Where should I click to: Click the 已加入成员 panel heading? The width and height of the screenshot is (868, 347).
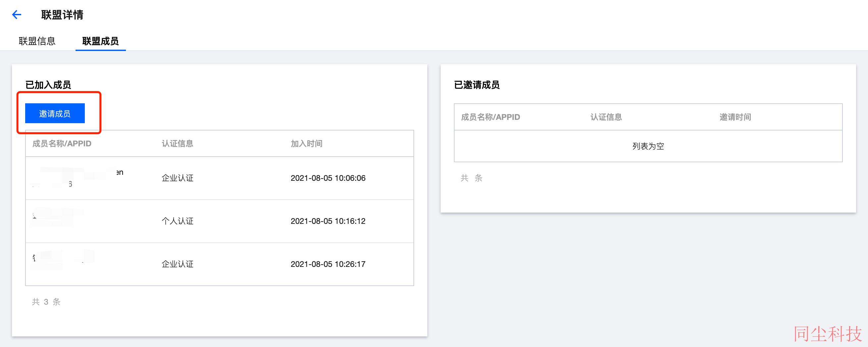[x=48, y=85]
